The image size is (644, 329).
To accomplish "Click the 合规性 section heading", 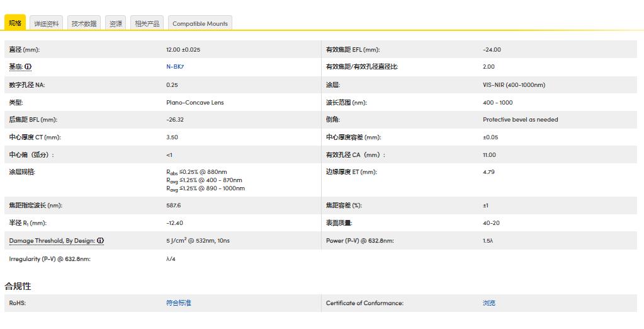I will coord(18,286).
